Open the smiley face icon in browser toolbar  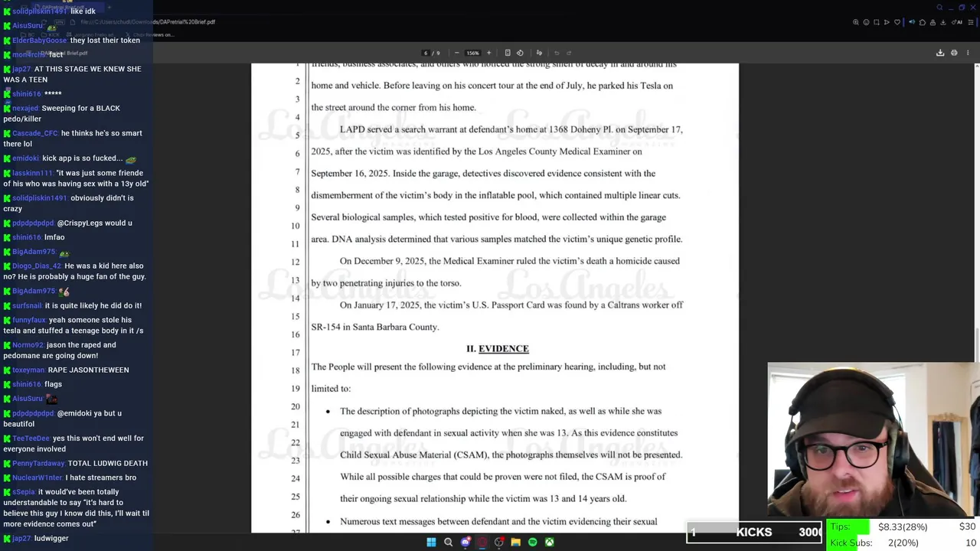(866, 22)
